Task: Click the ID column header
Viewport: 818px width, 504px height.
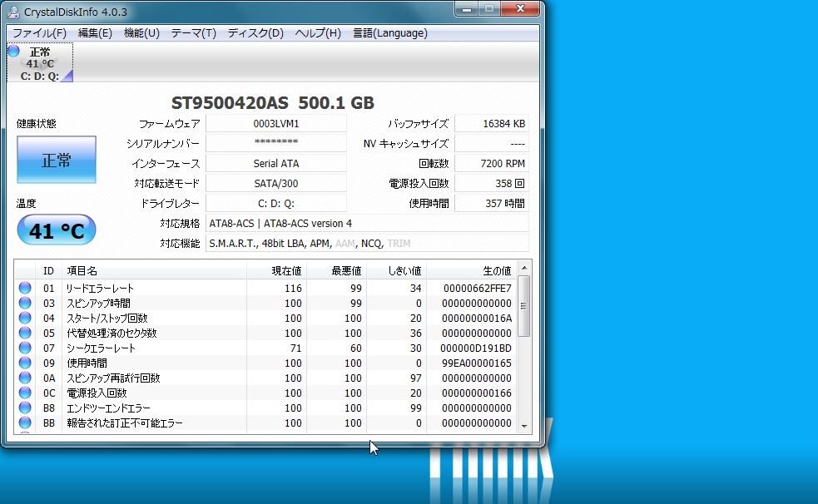Action: tap(48, 271)
